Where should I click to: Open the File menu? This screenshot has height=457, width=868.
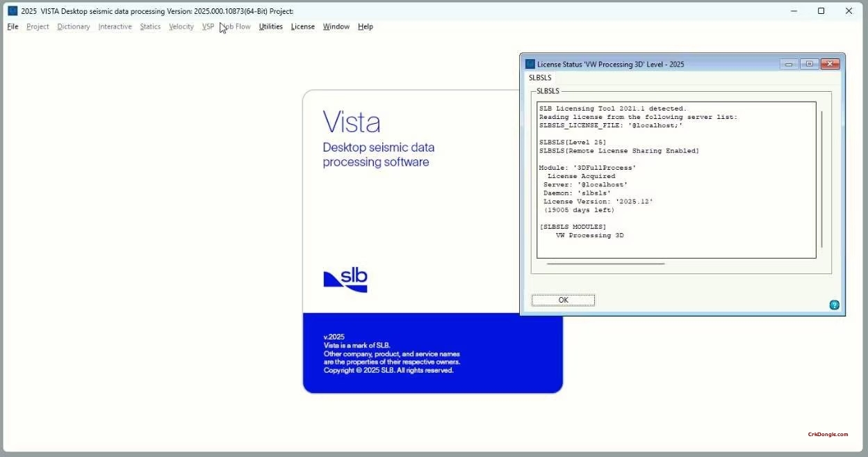[12, 26]
